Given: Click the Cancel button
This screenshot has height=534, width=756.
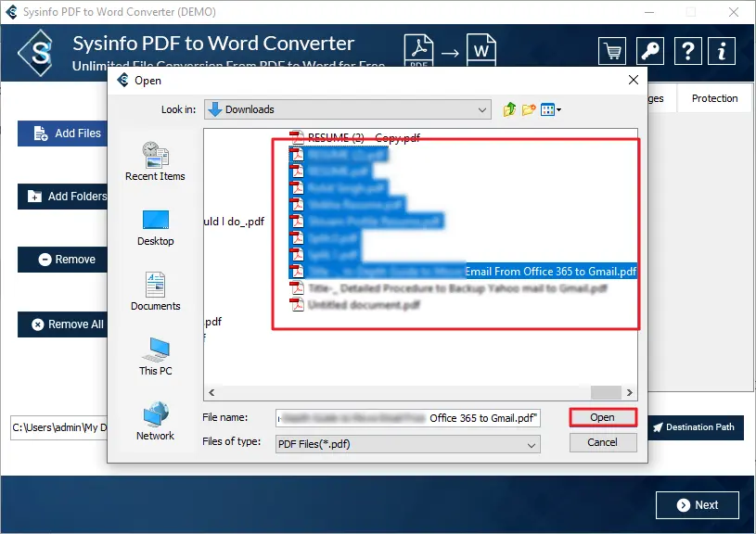Looking at the screenshot, I should (x=603, y=442).
